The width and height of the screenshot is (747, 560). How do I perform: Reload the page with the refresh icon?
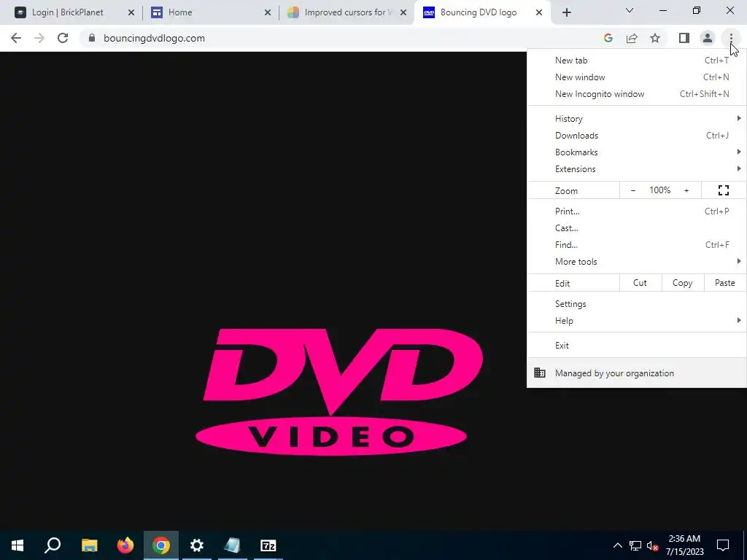click(63, 38)
